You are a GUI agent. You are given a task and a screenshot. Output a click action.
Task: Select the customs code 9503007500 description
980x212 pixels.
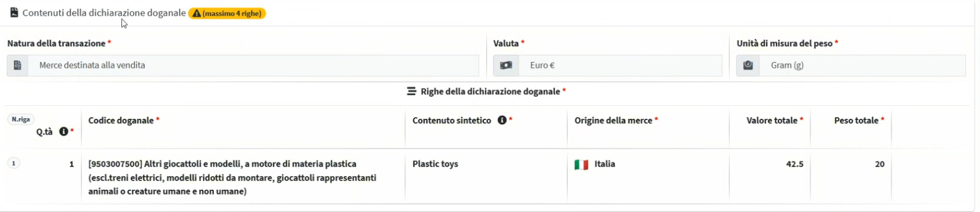pos(233,178)
